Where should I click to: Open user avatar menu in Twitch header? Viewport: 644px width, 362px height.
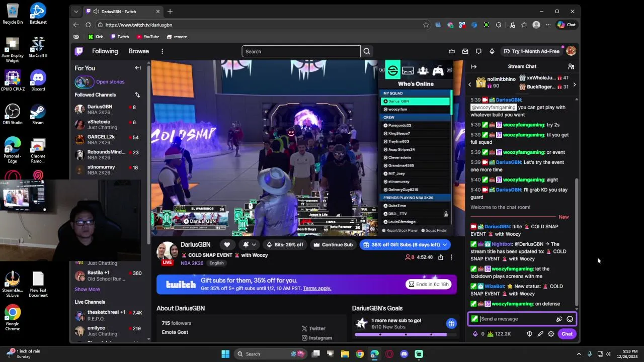571,51
